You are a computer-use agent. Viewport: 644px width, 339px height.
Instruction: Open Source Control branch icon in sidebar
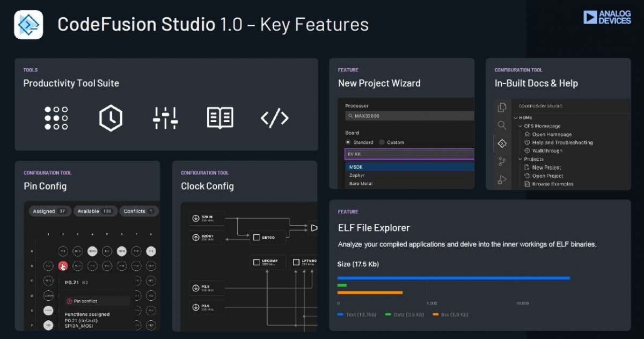(x=502, y=161)
